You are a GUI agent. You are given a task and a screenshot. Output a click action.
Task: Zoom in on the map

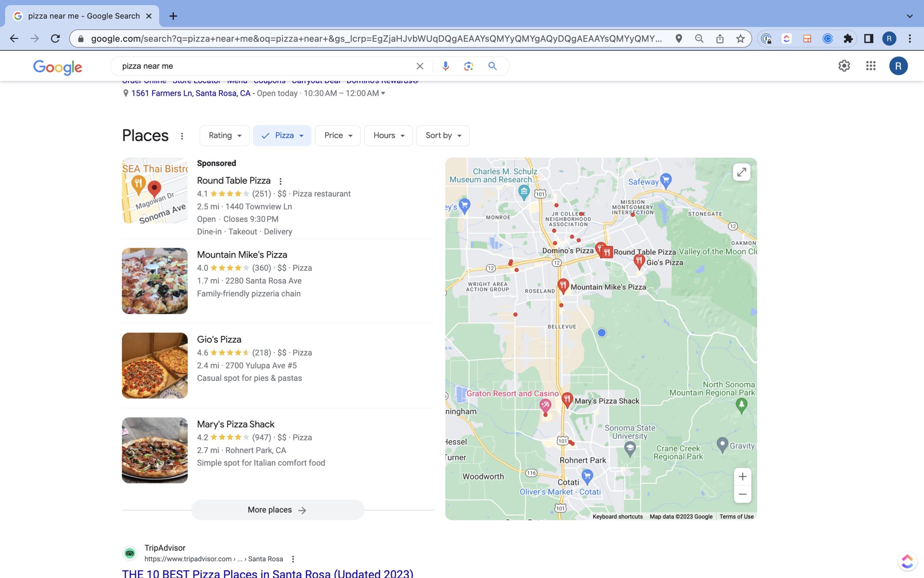tap(742, 477)
